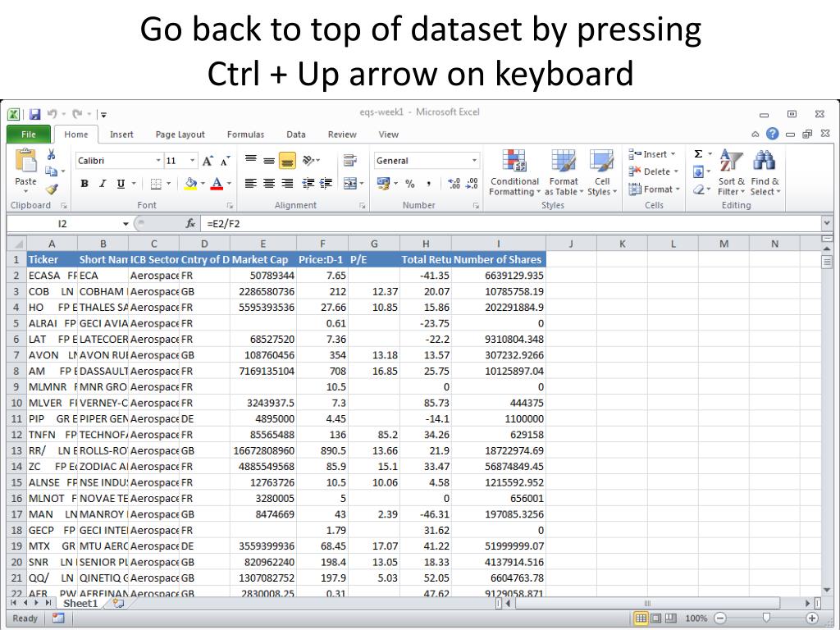The height and width of the screenshot is (630, 840).
Task: Click the Save icon in Quick Access Toolbar
Action: tap(34, 114)
